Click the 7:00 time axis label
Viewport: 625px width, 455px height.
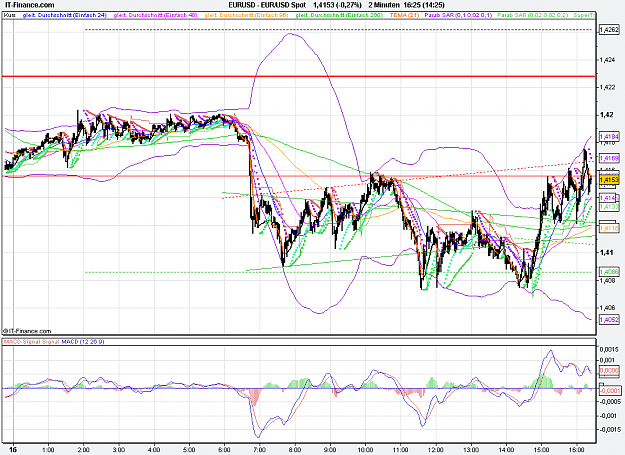click(x=259, y=450)
